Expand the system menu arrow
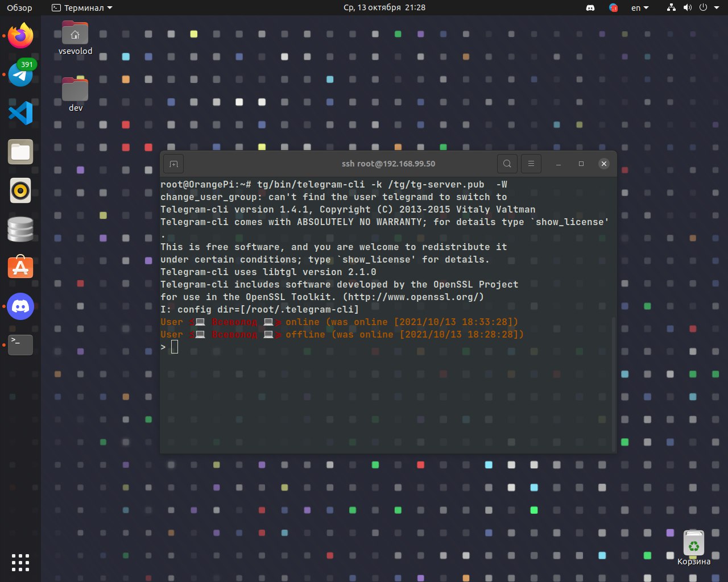The image size is (728, 582). (x=715, y=8)
